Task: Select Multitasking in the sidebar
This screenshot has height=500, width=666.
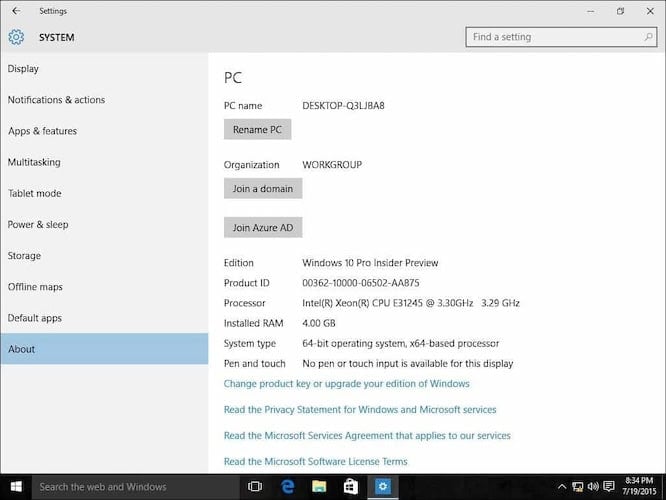Action: point(104,162)
